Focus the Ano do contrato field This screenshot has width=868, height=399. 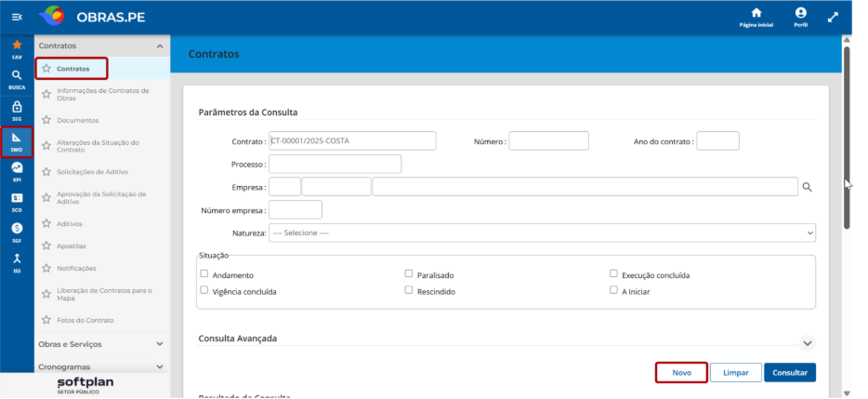click(717, 140)
